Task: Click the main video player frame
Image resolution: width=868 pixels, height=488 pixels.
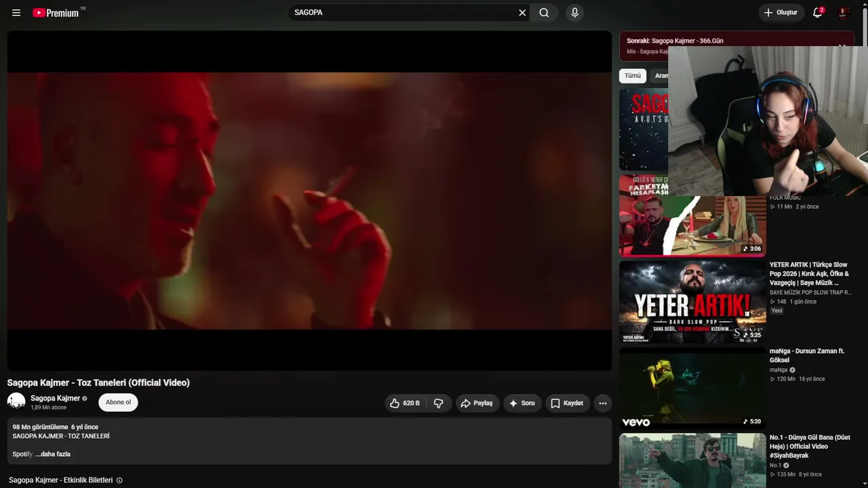Action: 309,201
